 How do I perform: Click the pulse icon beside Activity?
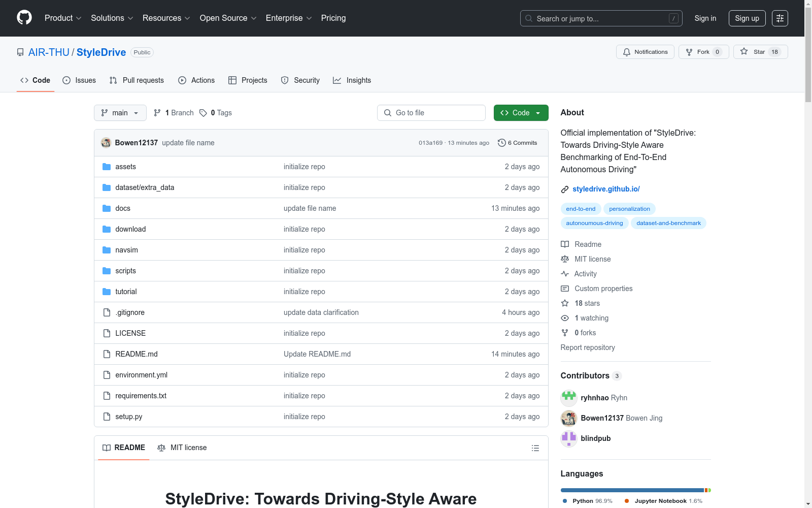565,274
